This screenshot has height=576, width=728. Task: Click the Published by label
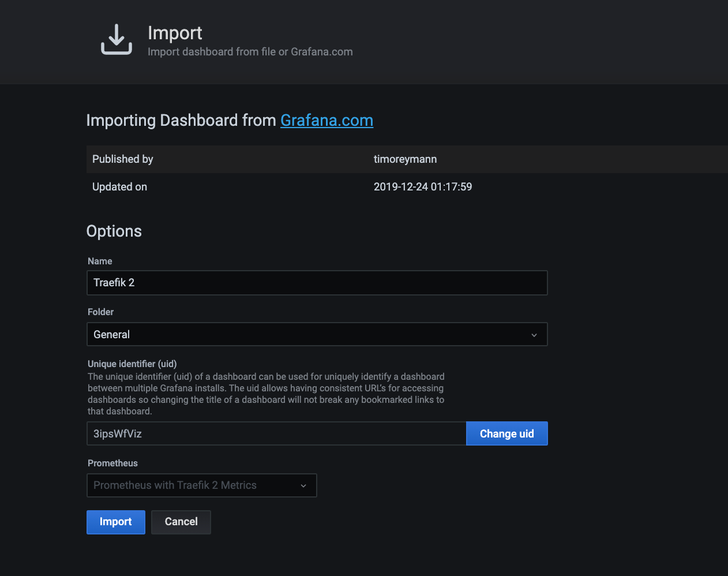click(123, 159)
